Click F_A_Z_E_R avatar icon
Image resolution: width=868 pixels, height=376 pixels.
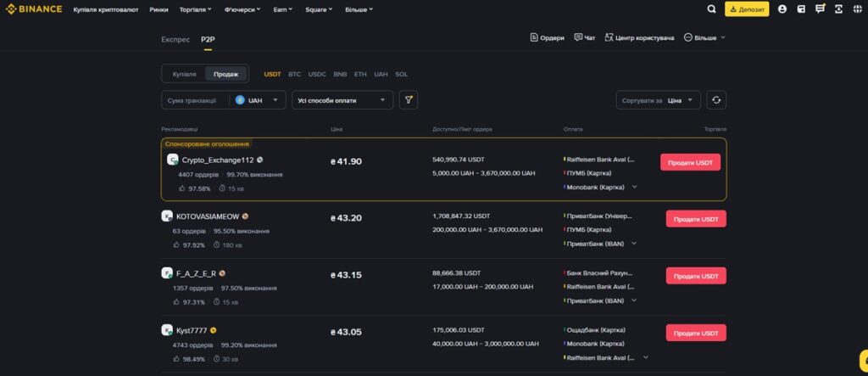click(x=167, y=273)
